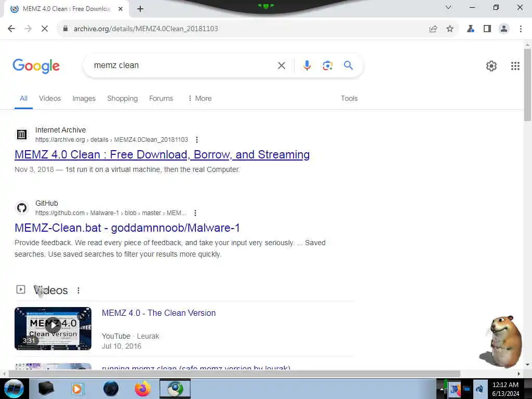This screenshot has height=399, width=532.
Task: Open Firefox from the taskbar
Action: pos(143,389)
